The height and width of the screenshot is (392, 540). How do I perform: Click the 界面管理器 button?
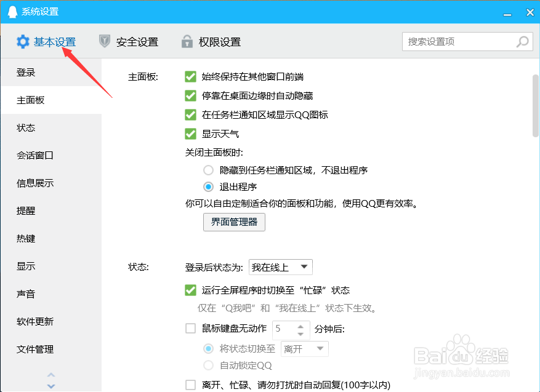(234, 222)
